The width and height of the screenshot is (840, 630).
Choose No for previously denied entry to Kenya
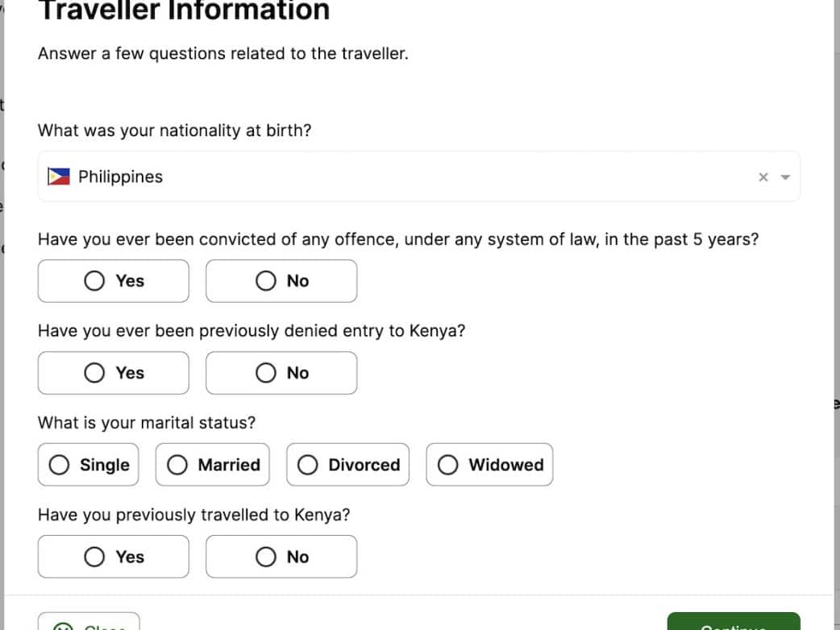(281, 373)
